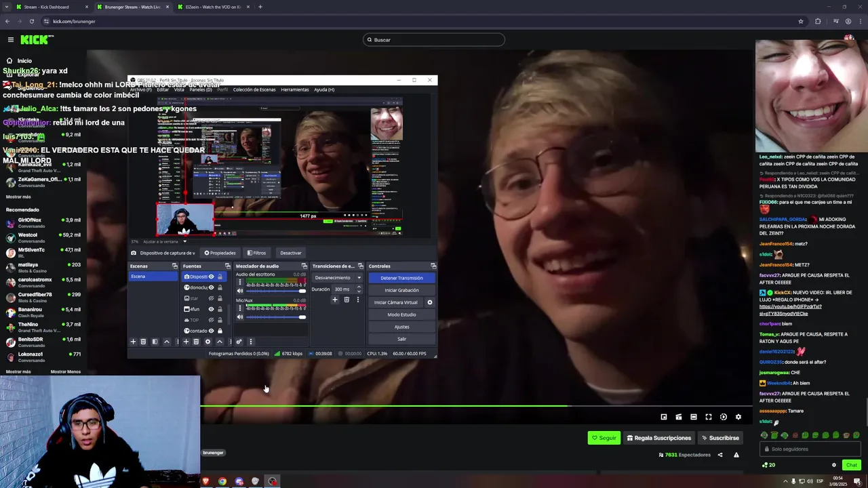The height and width of the screenshot is (488, 868).
Task: Open source properties gear in Fuentes toolbar
Action: point(208,342)
